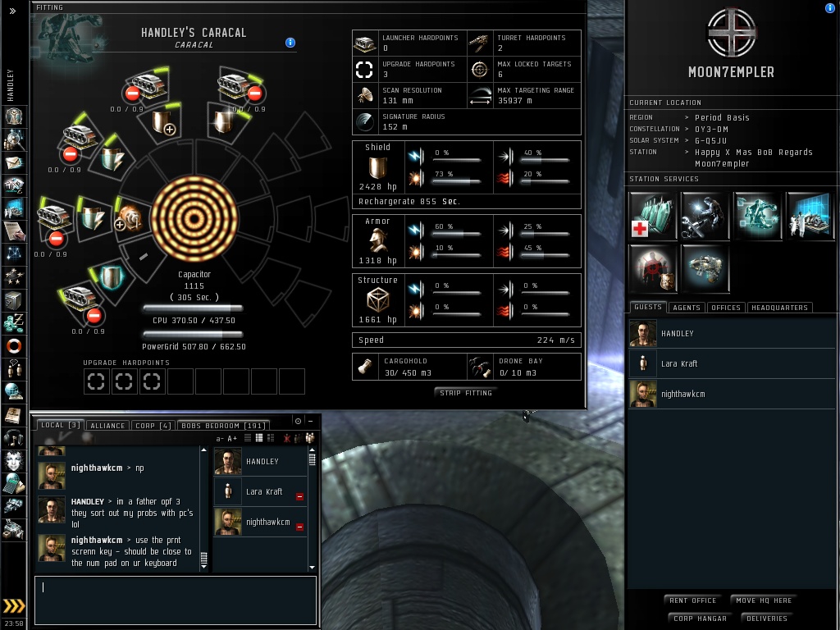Open the Science and Industry service icon
The image size is (840, 630).
point(810,216)
